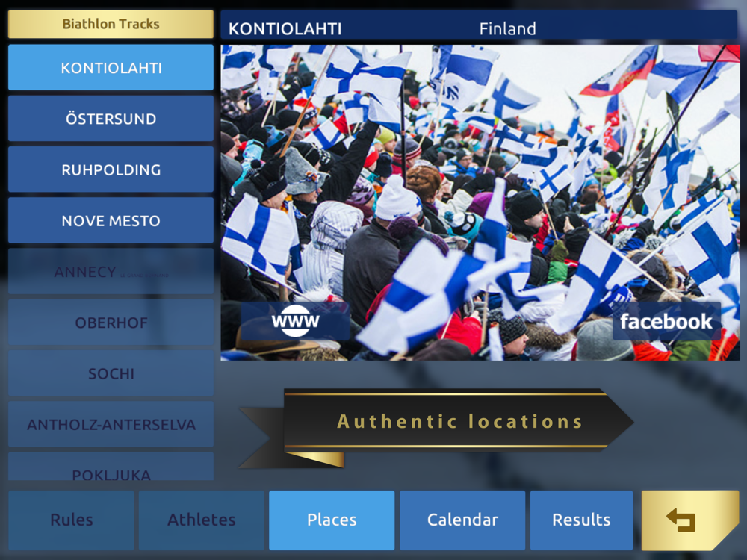
Task: Switch to the Places tab
Action: (332, 520)
